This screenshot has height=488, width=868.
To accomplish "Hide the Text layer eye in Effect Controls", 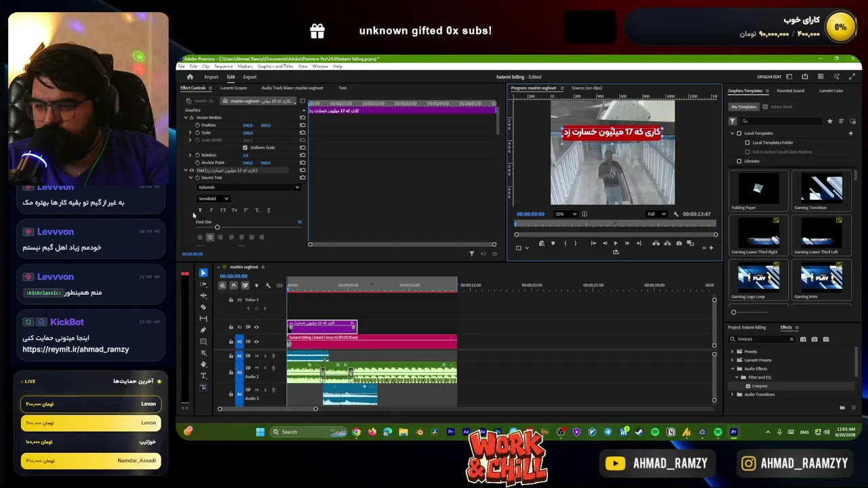I will click(x=191, y=171).
